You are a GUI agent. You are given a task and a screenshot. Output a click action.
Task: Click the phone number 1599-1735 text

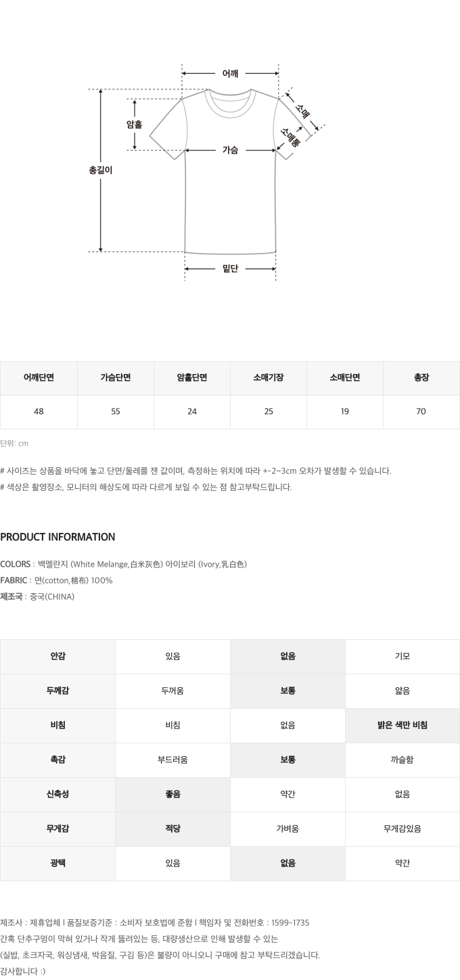(290, 923)
